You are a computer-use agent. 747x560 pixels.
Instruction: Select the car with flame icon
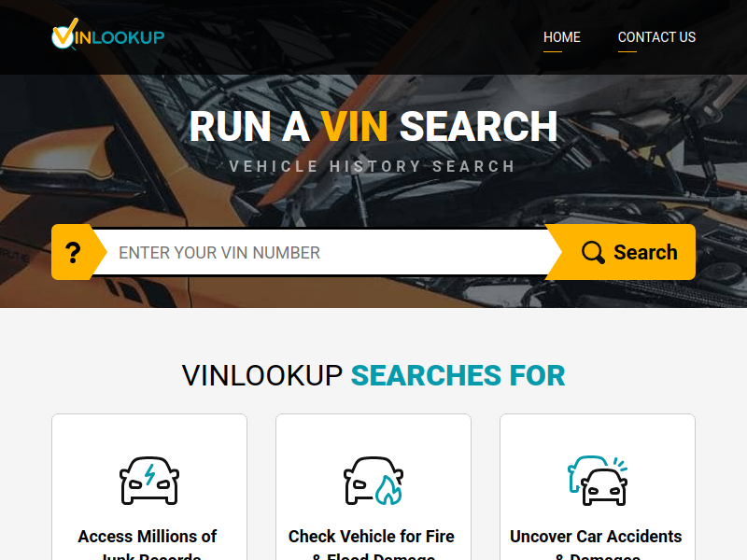click(373, 481)
